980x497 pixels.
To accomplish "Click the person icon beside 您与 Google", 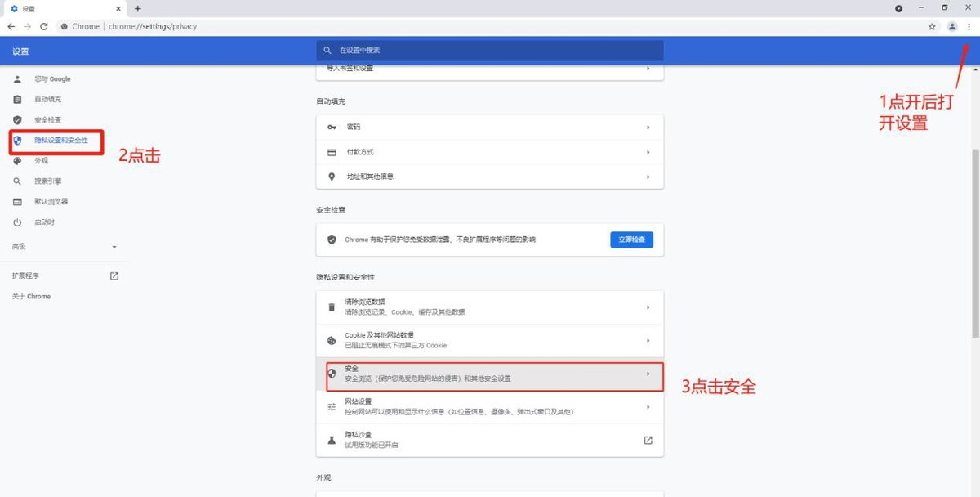I will coord(17,79).
